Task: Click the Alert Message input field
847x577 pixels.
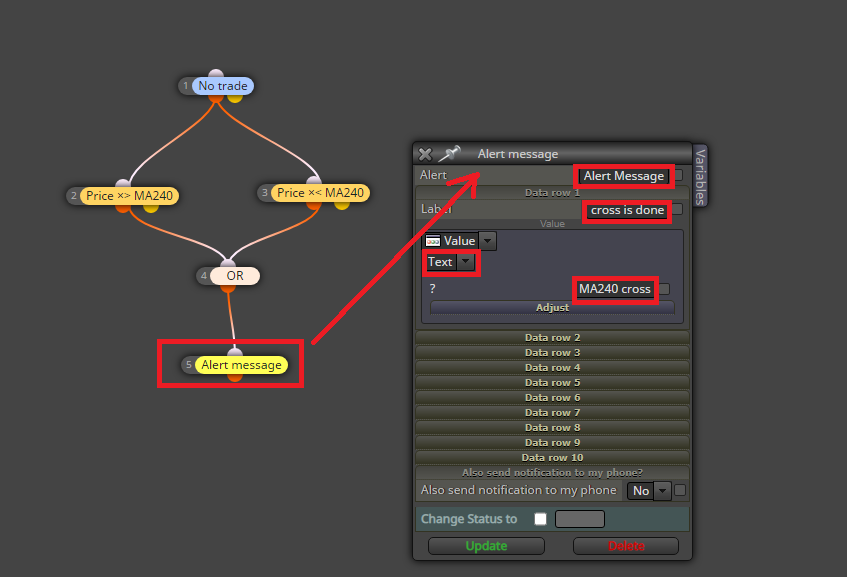Action: [x=624, y=176]
